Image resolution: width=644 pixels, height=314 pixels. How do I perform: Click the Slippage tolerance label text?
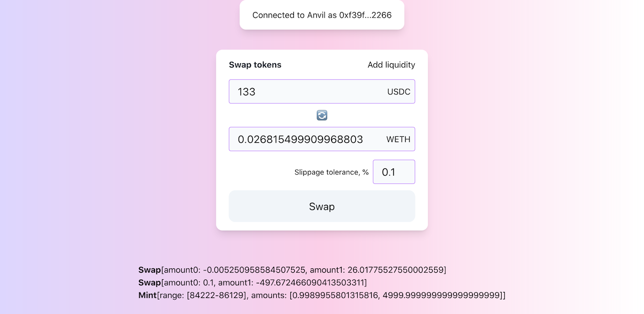click(331, 172)
